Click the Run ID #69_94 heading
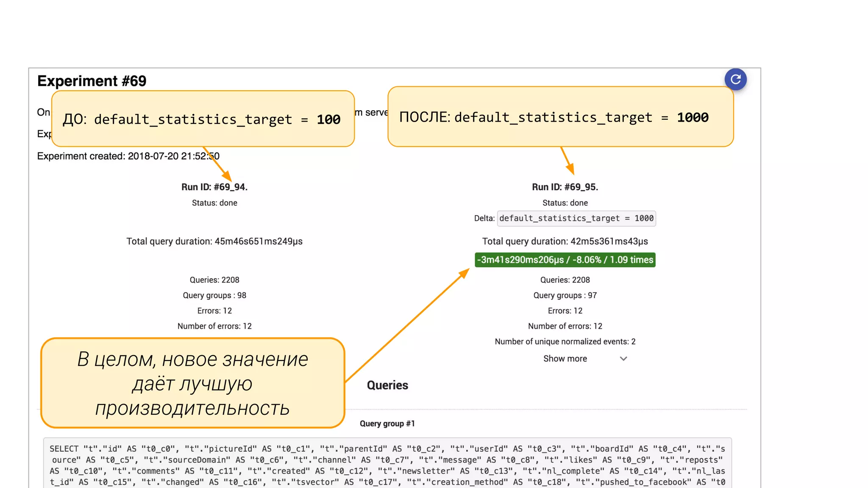This screenshot has height=488, width=868. 214,187
